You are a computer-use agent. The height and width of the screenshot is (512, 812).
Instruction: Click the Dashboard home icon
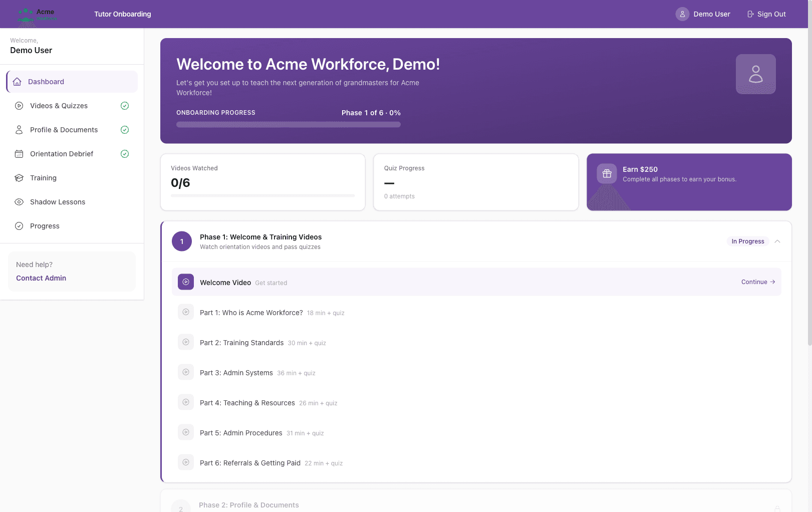[x=18, y=81]
